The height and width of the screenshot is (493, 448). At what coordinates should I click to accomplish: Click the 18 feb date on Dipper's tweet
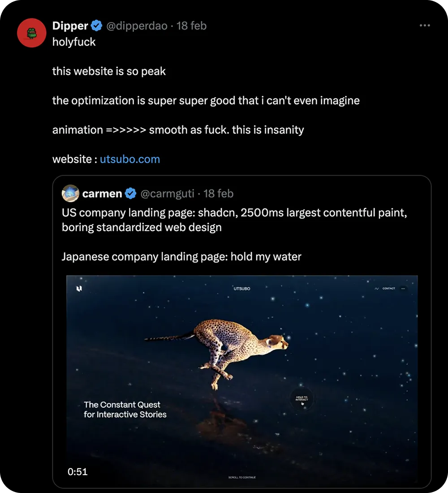point(192,26)
